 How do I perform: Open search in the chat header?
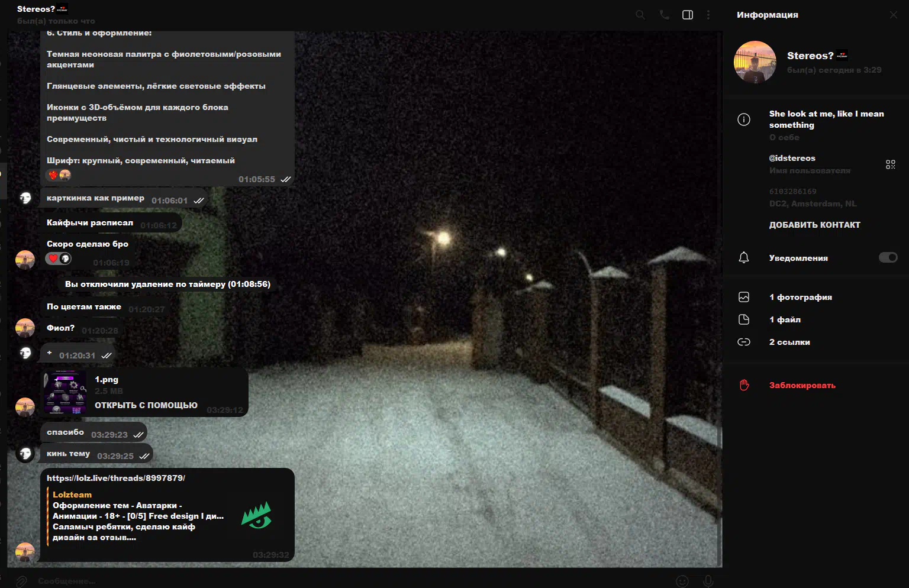pos(640,15)
